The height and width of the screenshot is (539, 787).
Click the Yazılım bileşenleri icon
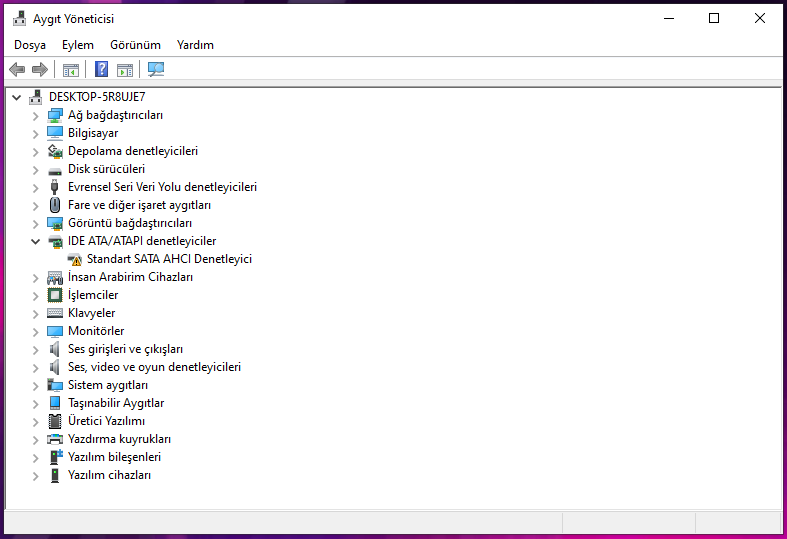click(x=56, y=457)
